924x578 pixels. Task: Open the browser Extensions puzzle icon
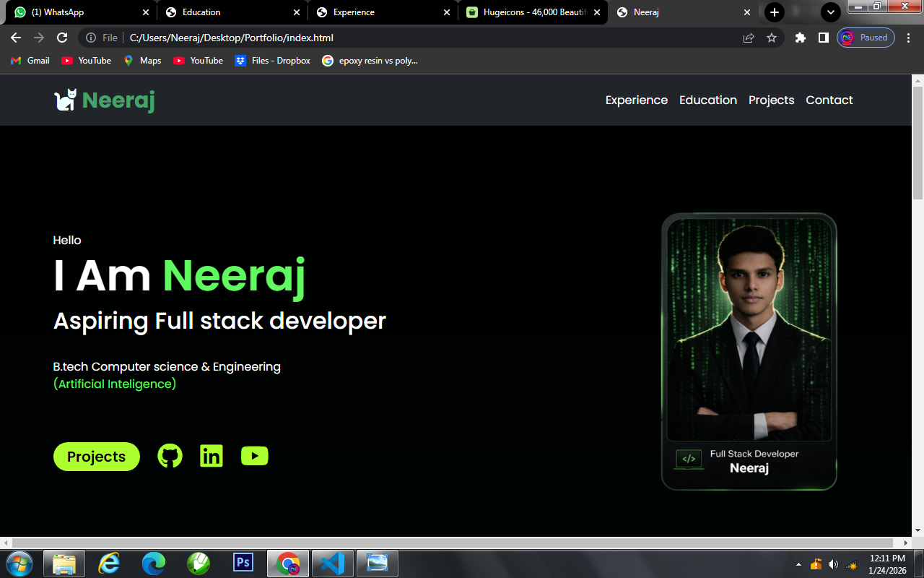pyautogui.click(x=800, y=38)
